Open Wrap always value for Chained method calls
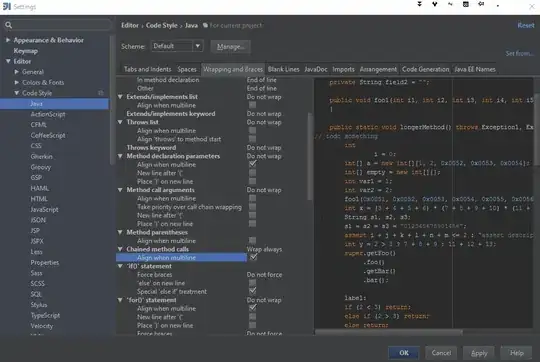Screen dimensions: 540x362 pos(264,249)
